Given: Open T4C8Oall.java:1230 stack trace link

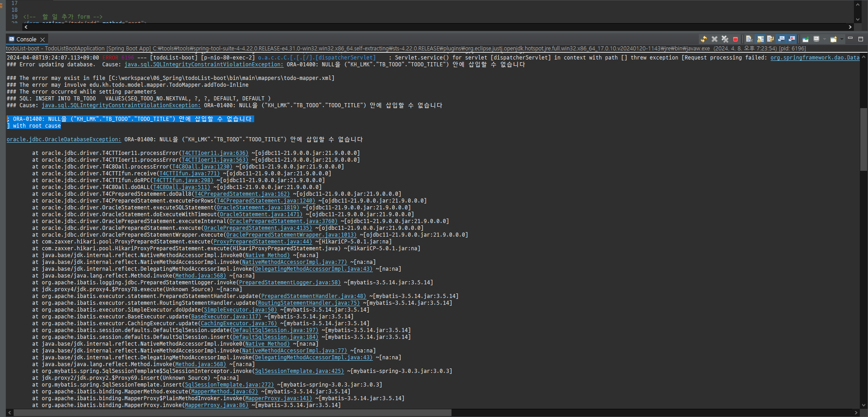Looking at the screenshot, I should pyautogui.click(x=202, y=167).
